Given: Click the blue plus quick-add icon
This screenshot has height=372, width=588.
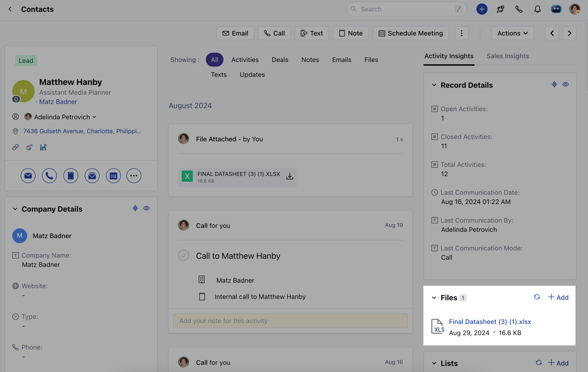Looking at the screenshot, I should (481, 9).
